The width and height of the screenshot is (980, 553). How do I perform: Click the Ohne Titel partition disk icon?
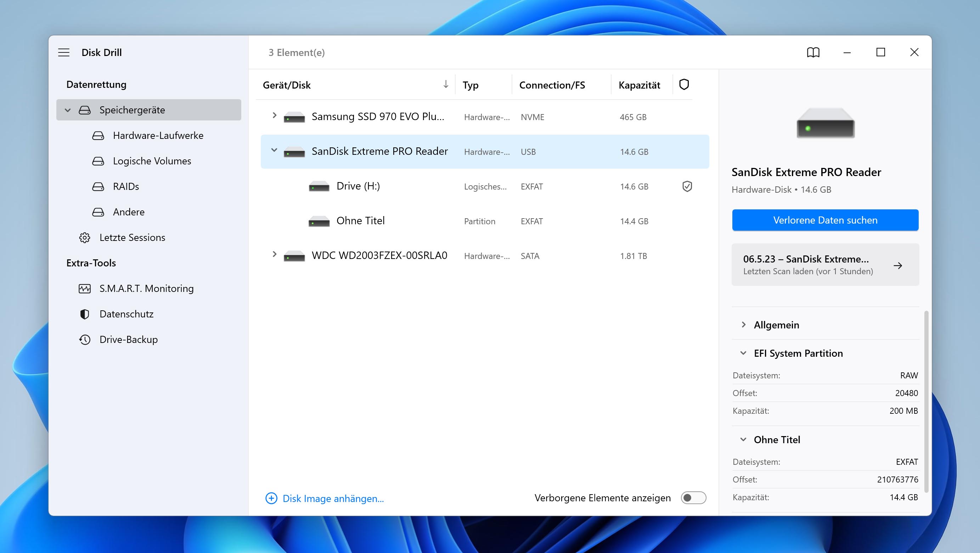click(319, 221)
